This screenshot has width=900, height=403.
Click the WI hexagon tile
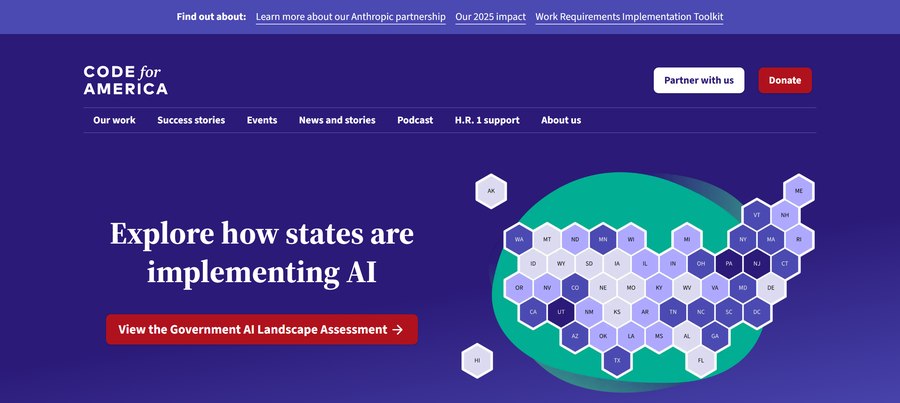(631, 239)
